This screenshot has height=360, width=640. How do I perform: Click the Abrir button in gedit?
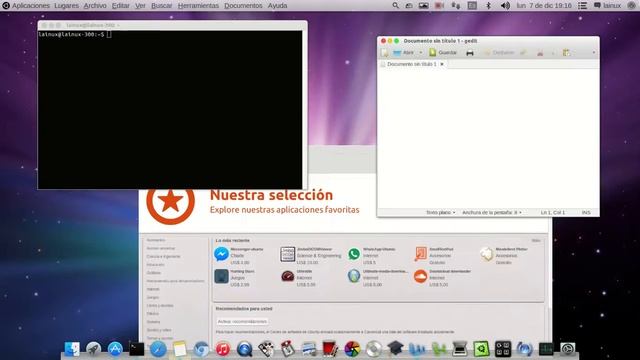point(403,53)
